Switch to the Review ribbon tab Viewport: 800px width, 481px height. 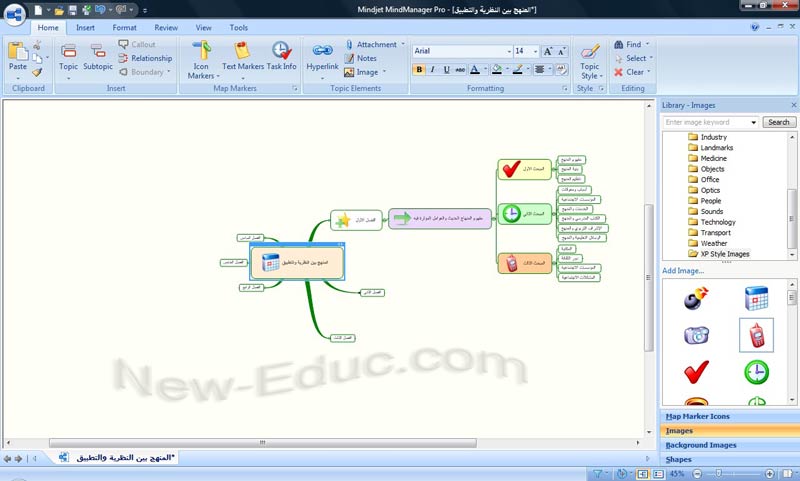point(166,28)
